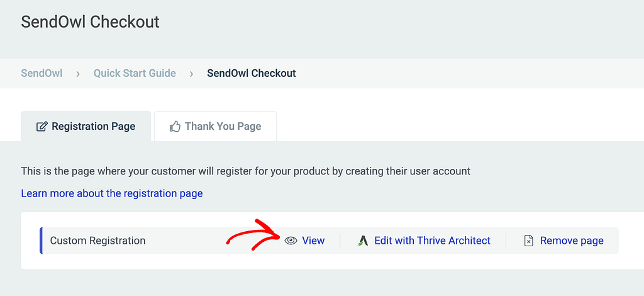Image resolution: width=644 pixels, height=296 pixels.
Task: Go to SendOwl breadcrumb link
Action: pos(42,73)
